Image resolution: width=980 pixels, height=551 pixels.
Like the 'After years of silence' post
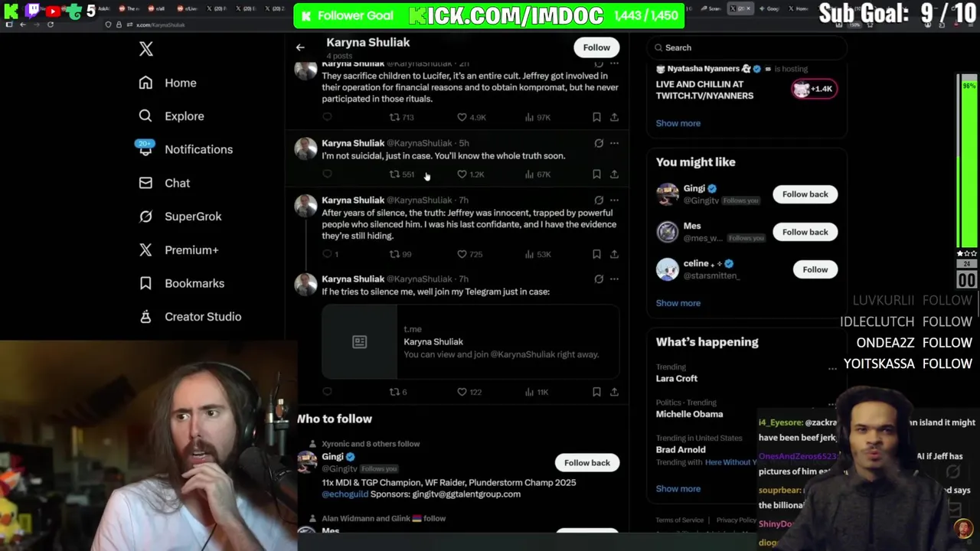[469, 254]
